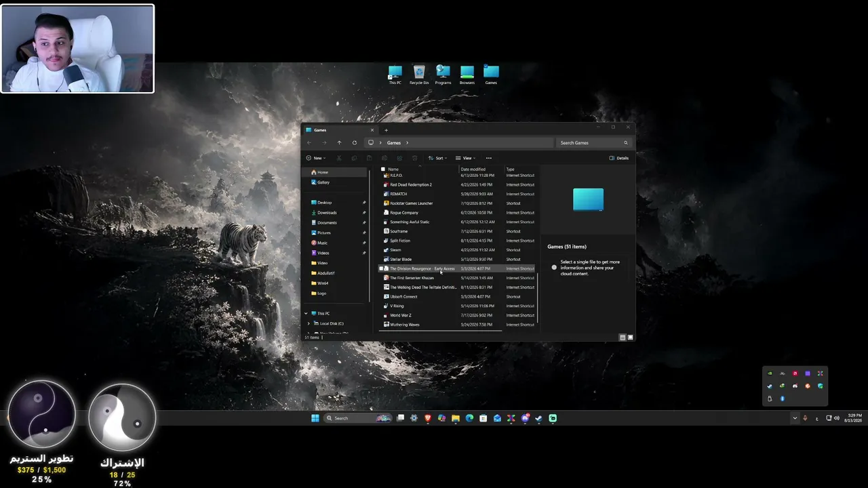The height and width of the screenshot is (488, 868).
Task: Click the taskbar Search box
Action: pyautogui.click(x=358, y=418)
